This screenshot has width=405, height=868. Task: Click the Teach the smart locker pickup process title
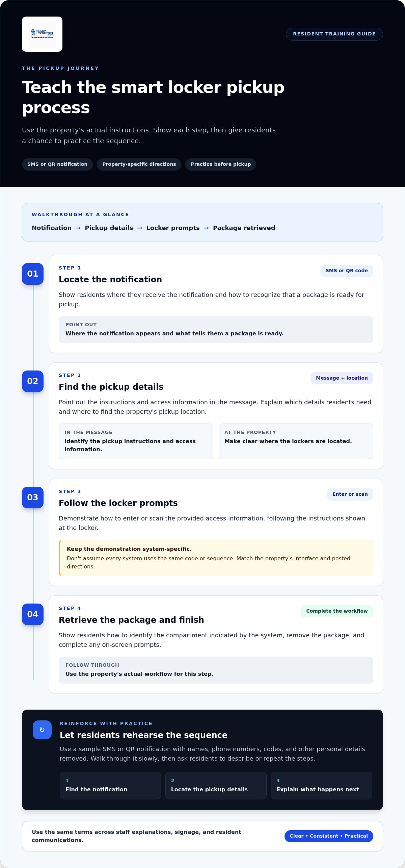click(153, 97)
